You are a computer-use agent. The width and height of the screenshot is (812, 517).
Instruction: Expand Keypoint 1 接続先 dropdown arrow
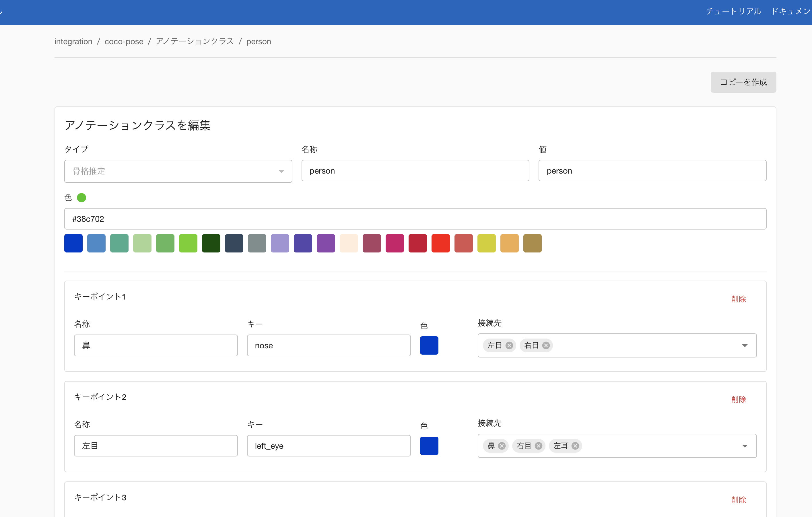pyautogui.click(x=745, y=345)
